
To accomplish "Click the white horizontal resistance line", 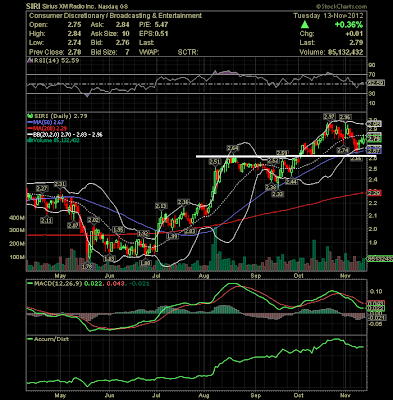I will coord(286,156).
